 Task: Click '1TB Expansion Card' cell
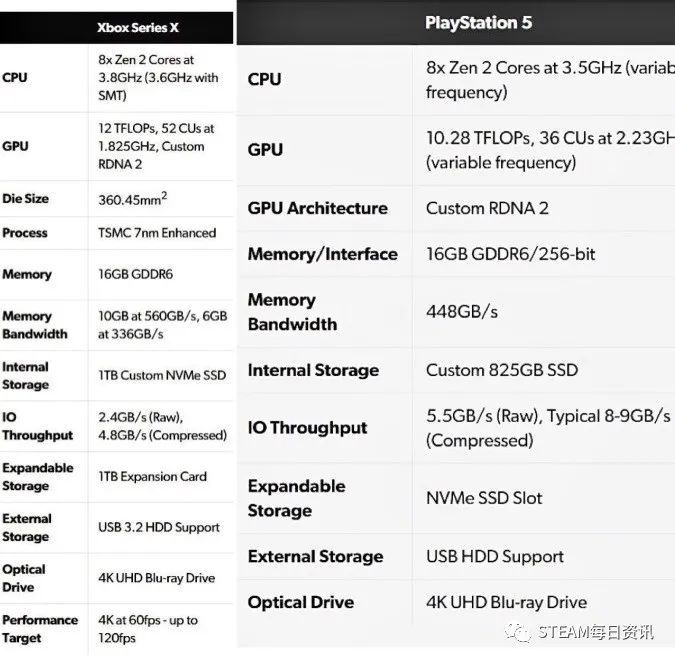tap(152, 476)
